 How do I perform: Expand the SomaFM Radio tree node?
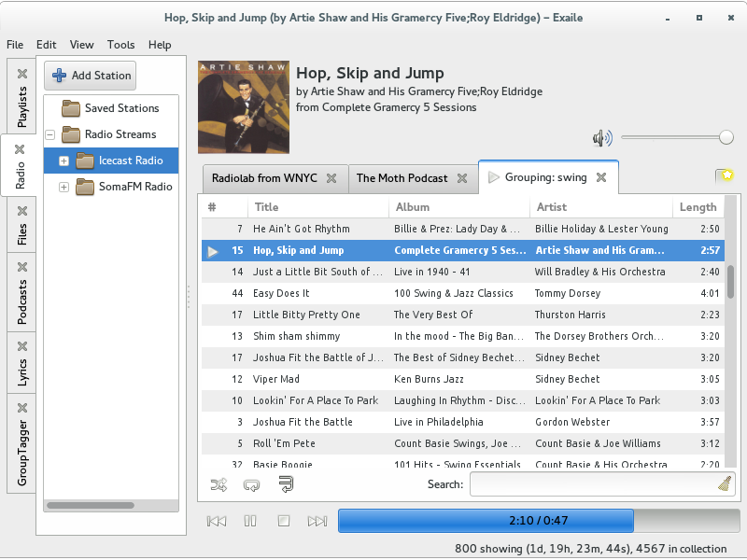point(63,187)
